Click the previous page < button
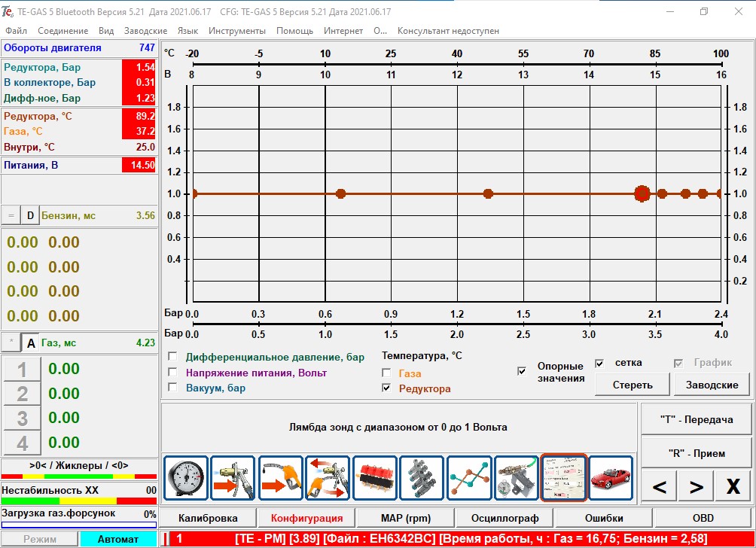The height and width of the screenshot is (548, 756). coord(659,486)
